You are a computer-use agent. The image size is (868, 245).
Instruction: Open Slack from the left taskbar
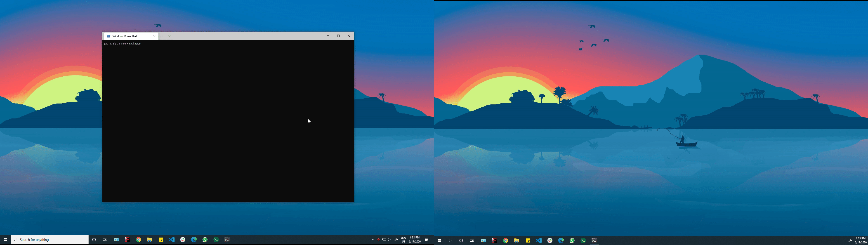183,240
